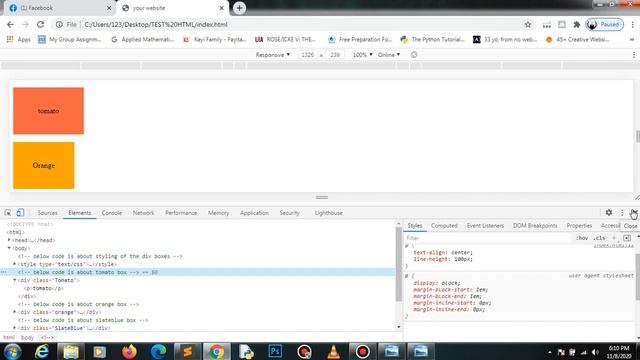This screenshot has width=640, height=360.
Task: Close the DevTools panel
Action: [x=634, y=213]
